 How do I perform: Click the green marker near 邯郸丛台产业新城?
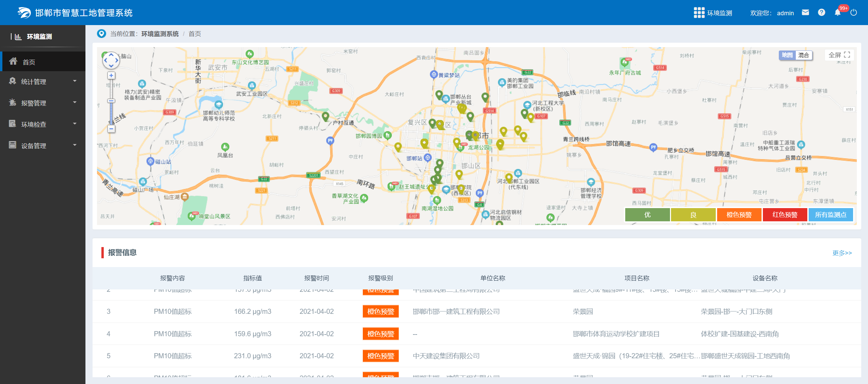click(439, 95)
